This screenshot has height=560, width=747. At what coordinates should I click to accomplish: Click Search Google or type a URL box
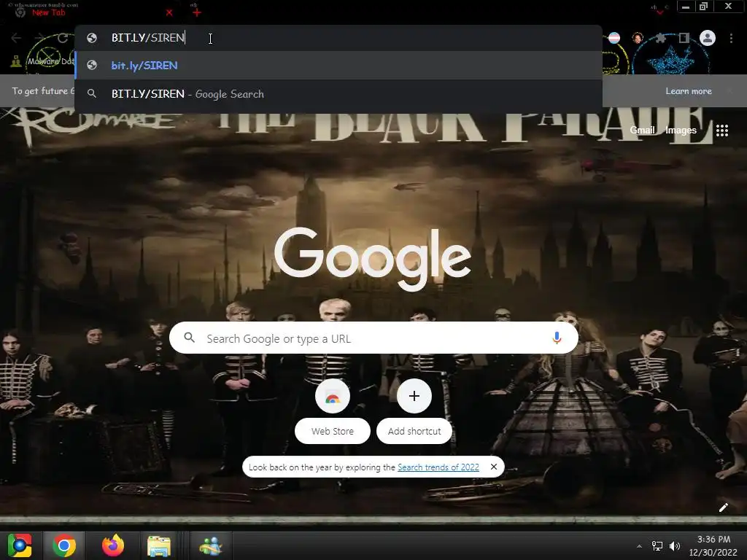click(373, 338)
